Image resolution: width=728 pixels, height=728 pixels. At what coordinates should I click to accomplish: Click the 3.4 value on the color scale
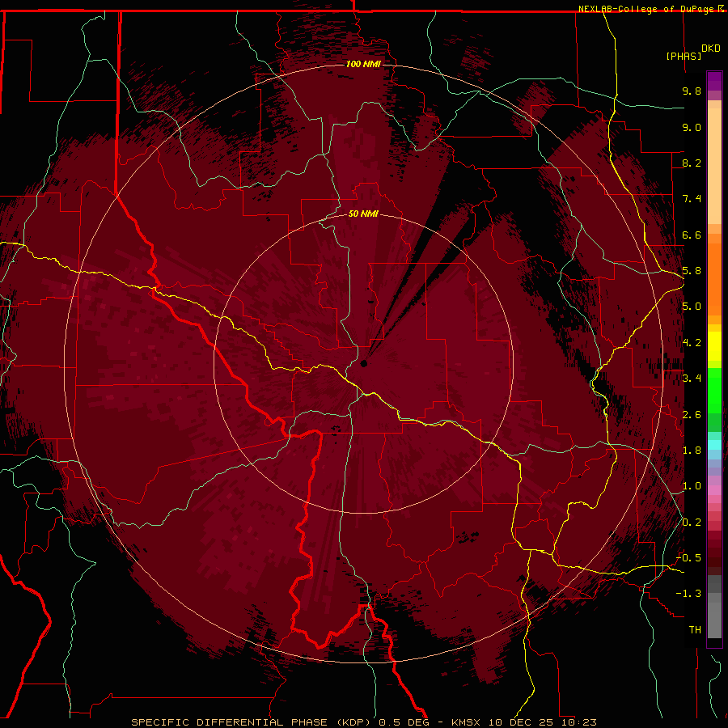click(692, 379)
